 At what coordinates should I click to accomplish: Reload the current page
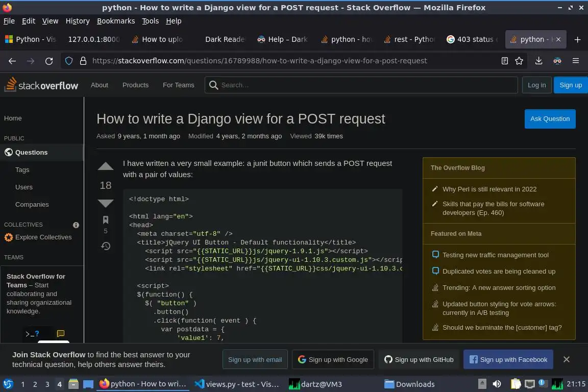tap(49, 61)
